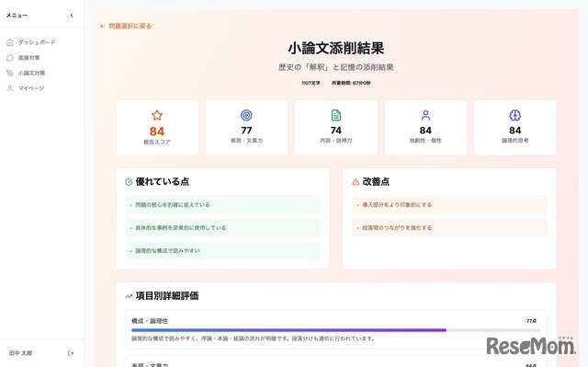This screenshot has width=588, height=367.
Task: Click the subtitle 歴史の「解釈」と記憶の添削結果
Action: (336, 67)
